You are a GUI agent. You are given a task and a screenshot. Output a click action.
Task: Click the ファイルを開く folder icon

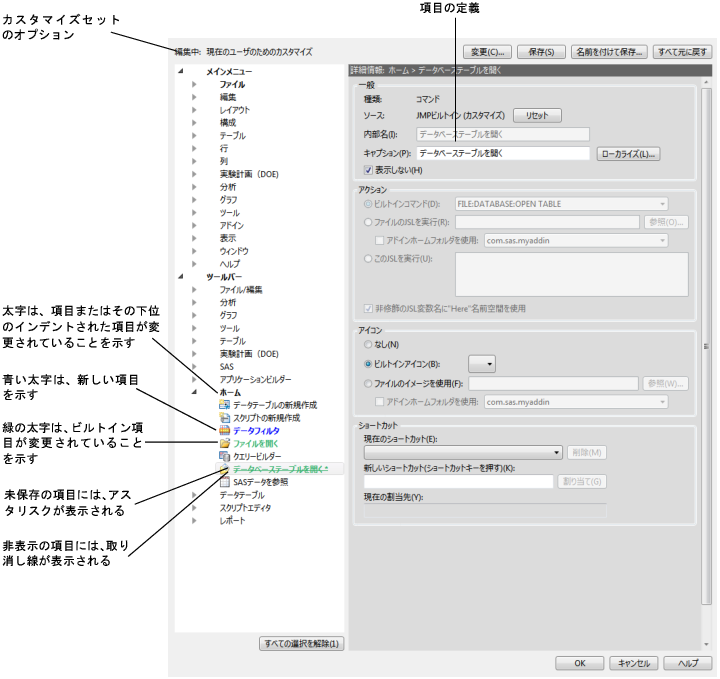(224, 443)
